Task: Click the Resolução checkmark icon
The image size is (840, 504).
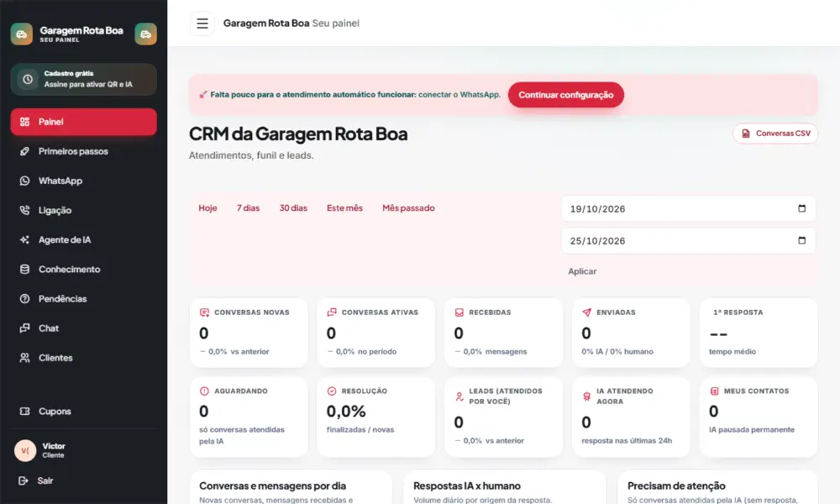Action: [x=332, y=391]
